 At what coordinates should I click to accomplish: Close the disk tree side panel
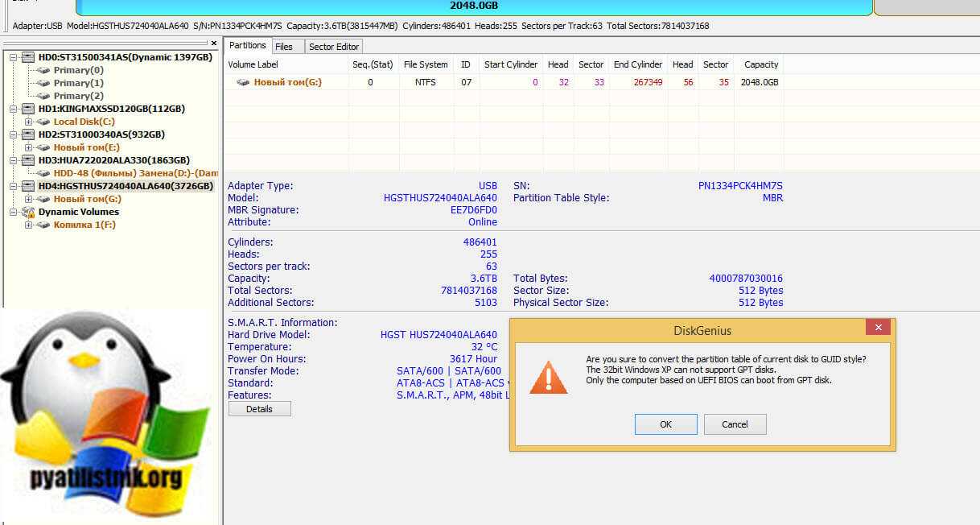click(x=213, y=43)
